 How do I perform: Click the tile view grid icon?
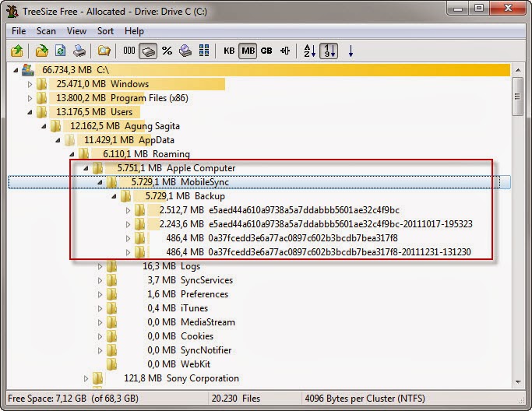[204, 51]
